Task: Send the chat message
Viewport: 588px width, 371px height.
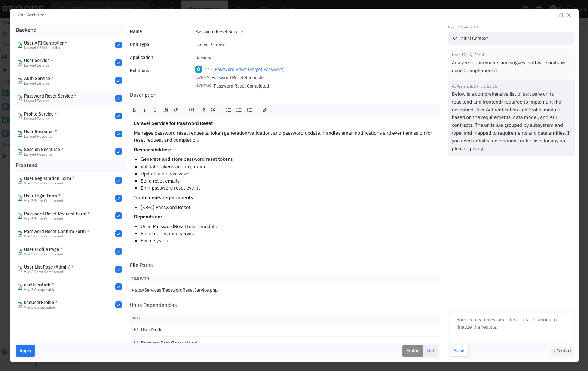Action: coord(459,351)
